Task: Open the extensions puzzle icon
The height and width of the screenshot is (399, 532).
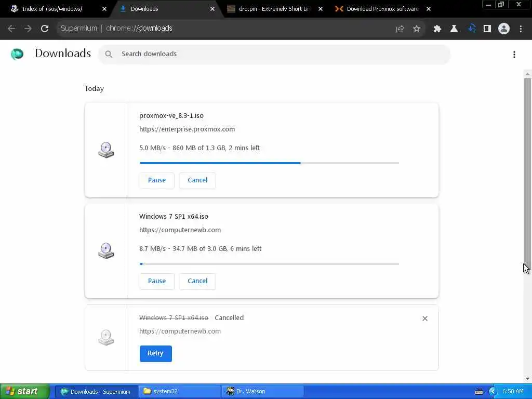Action: pyautogui.click(x=437, y=29)
